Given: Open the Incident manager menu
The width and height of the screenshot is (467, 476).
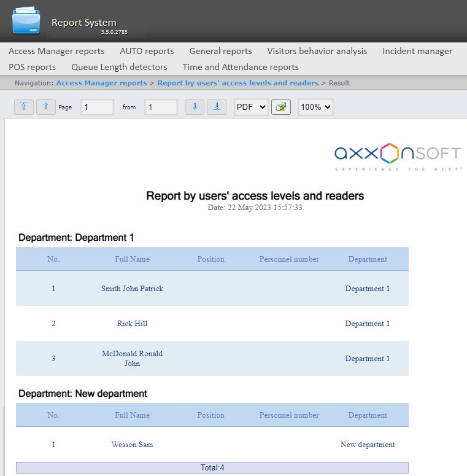Looking at the screenshot, I should (417, 51).
